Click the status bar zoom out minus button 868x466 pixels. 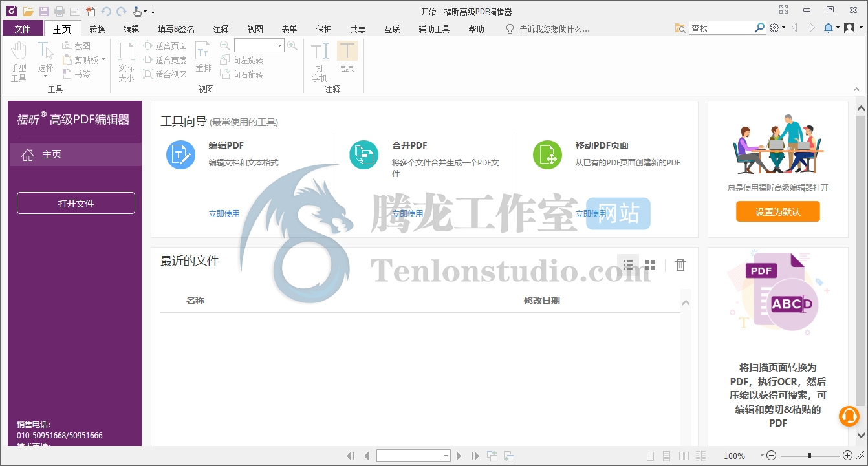(x=772, y=456)
